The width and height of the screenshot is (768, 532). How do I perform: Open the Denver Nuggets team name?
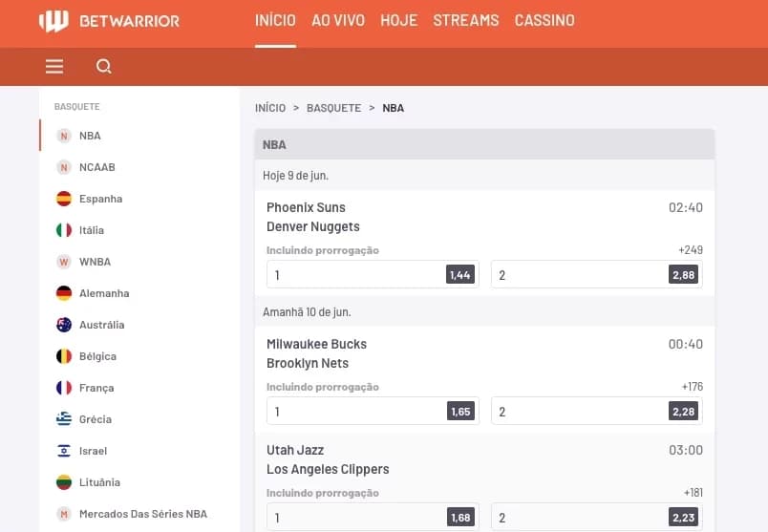click(x=313, y=226)
